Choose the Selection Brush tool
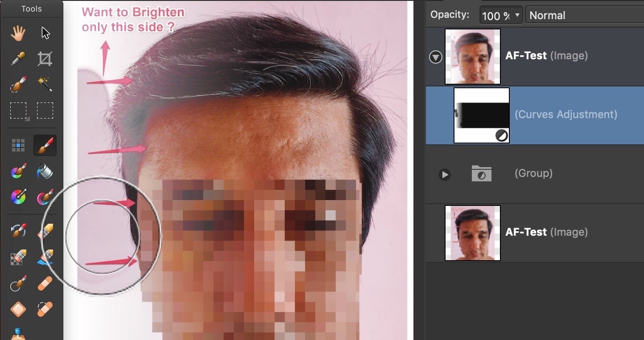 pos(18,84)
